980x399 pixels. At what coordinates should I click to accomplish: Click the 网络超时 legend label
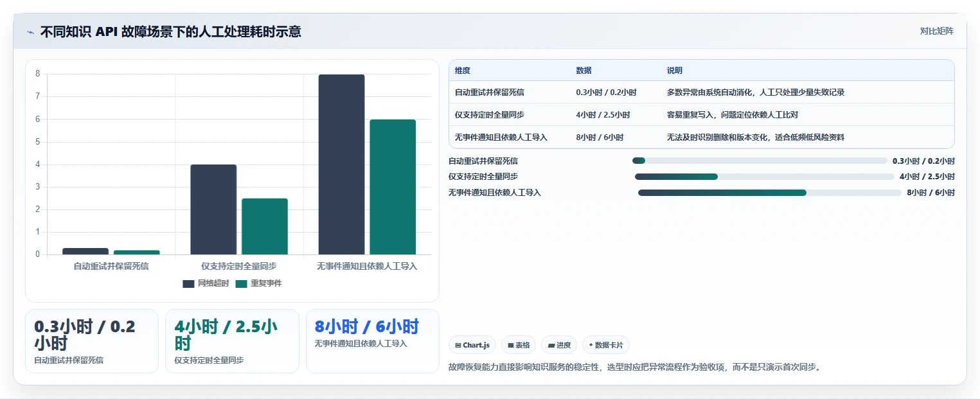point(213,283)
